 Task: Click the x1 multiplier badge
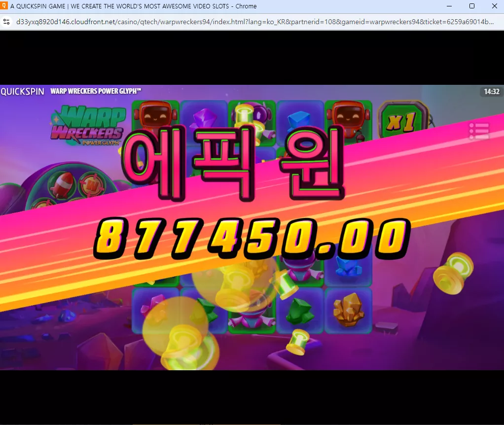[x=403, y=121]
